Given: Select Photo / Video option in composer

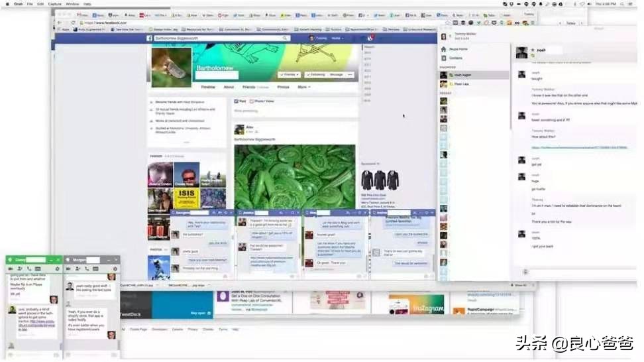Looking at the screenshot, I should 262,101.
